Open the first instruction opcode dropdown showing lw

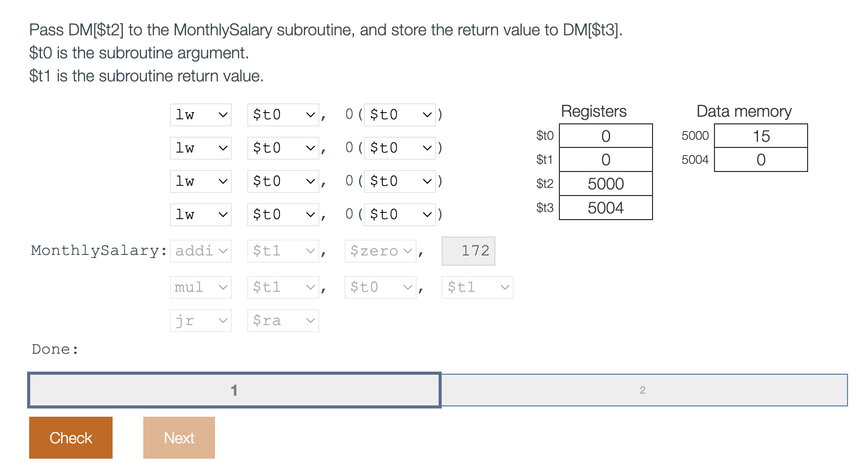tap(200, 114)
